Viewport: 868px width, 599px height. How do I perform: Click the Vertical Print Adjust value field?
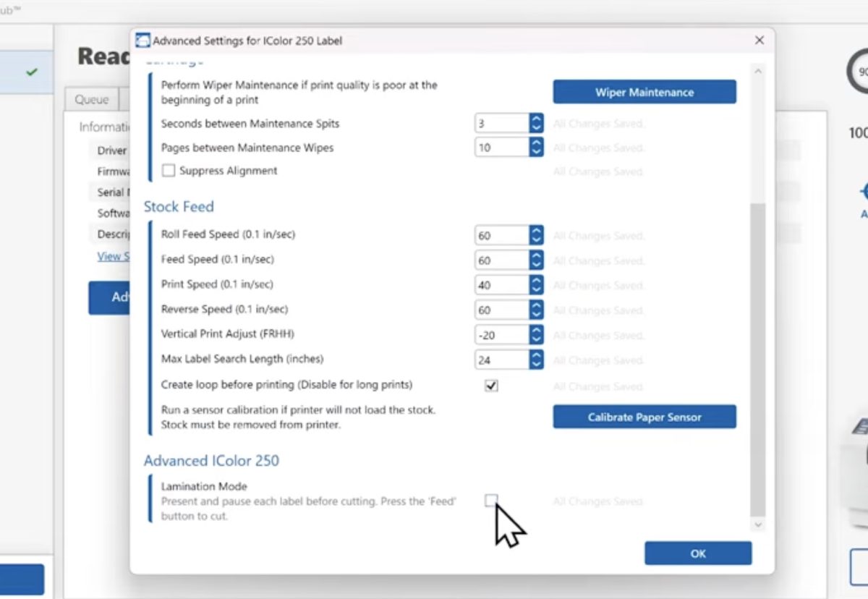pyautogui.click(x=502, y=334)
